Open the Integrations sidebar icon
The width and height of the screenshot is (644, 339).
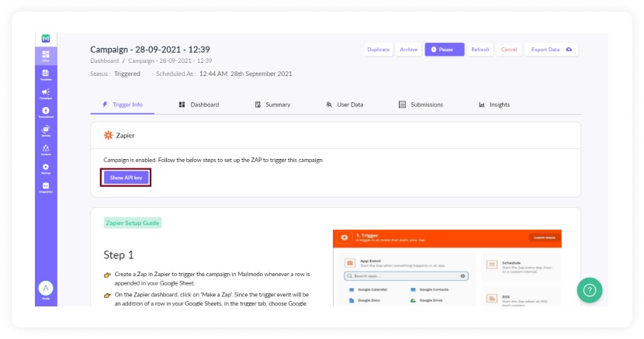(x=46, y=188)
